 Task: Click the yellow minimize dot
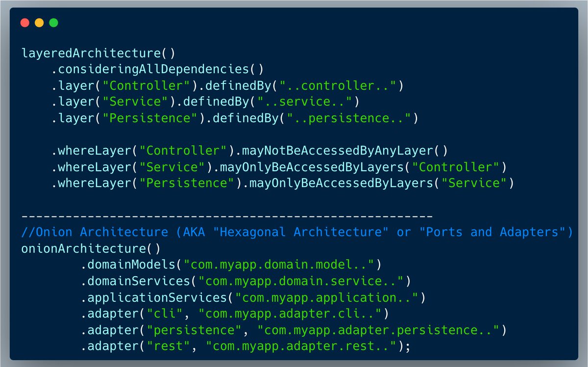tap(39, 23)
